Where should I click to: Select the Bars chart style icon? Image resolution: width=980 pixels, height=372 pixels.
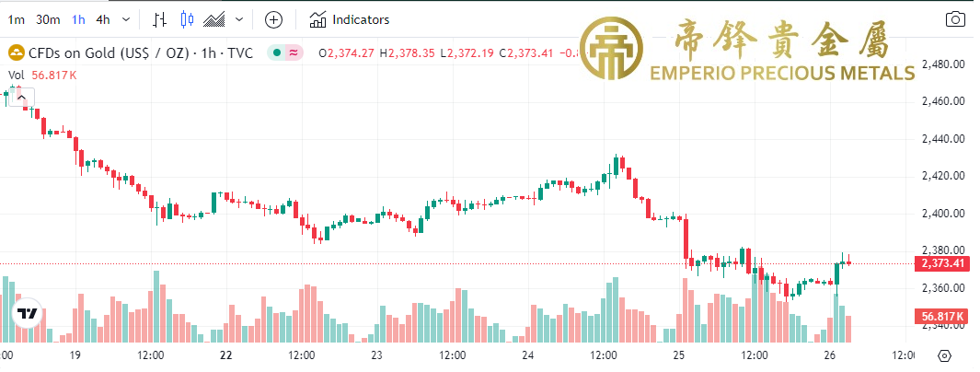pyautogui.click(x=160, y=19)
